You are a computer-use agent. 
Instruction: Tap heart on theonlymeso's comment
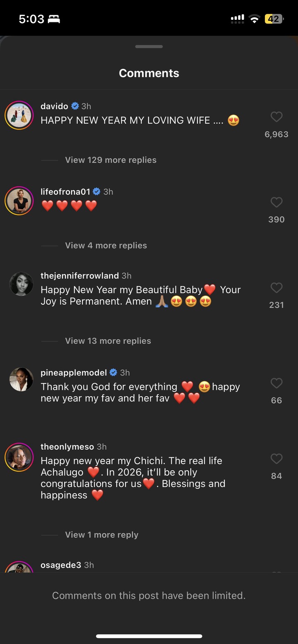pos(276,459)
